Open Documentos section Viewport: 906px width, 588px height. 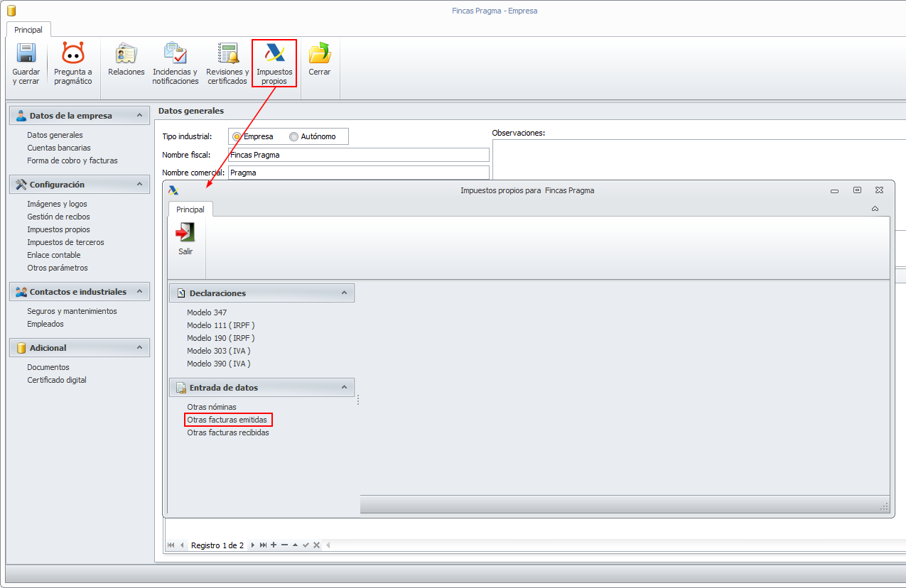(48, 367)
